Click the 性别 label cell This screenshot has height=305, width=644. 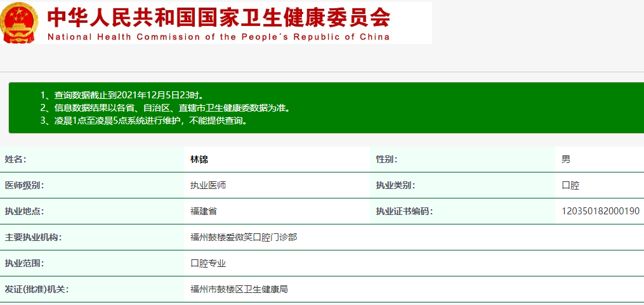pos(386,160)
